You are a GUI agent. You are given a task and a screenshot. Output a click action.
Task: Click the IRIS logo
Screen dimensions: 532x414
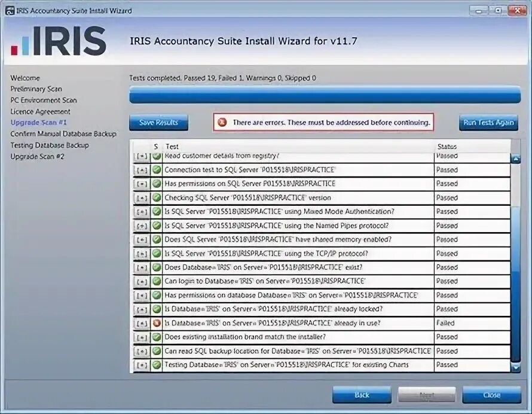point(59,41)
